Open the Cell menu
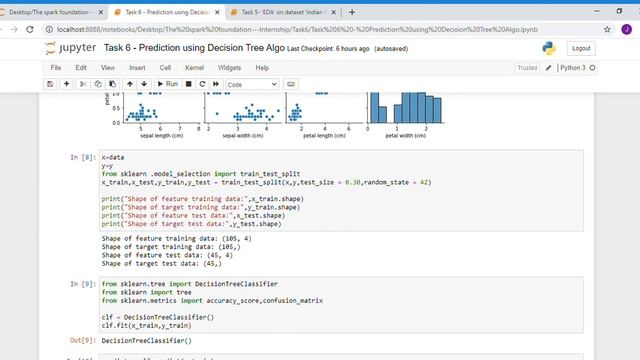 tap(165, 68)
